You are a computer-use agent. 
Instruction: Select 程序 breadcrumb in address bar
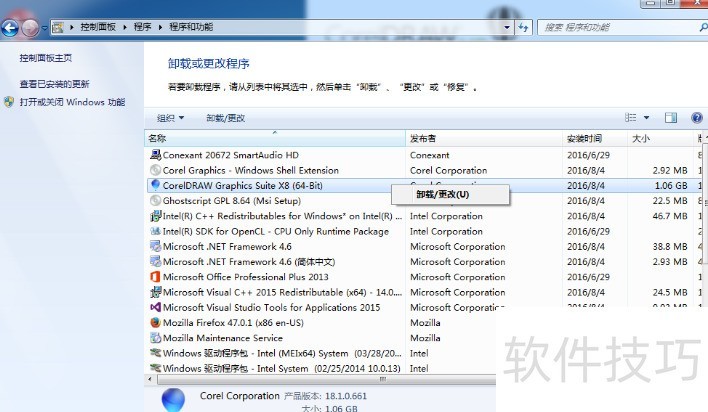tap(142, 27)
